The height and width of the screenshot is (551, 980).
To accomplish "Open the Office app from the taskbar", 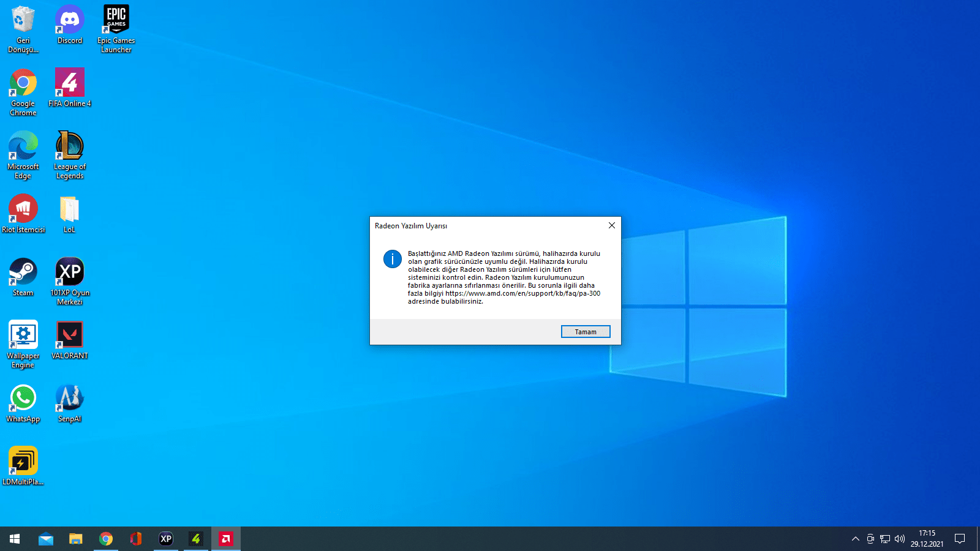I will [136, 539].
